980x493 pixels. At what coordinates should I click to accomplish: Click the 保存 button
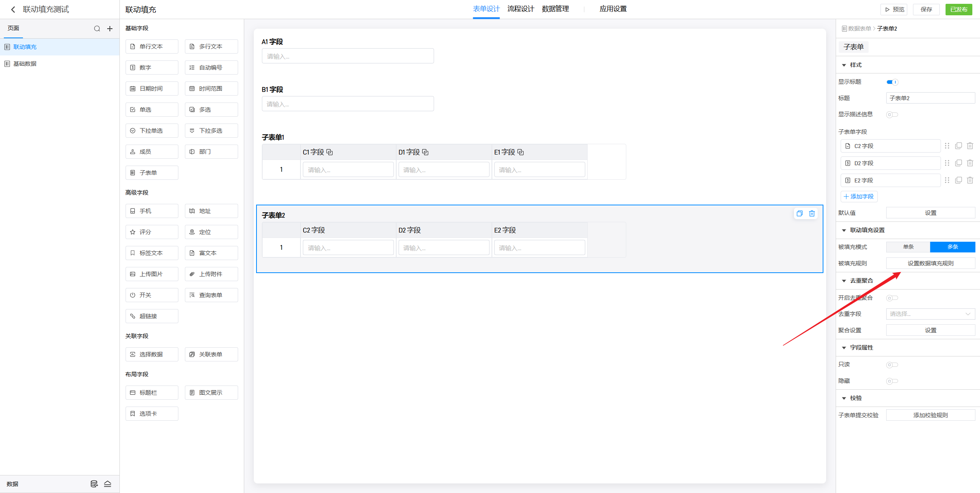[x=926, y=10]
